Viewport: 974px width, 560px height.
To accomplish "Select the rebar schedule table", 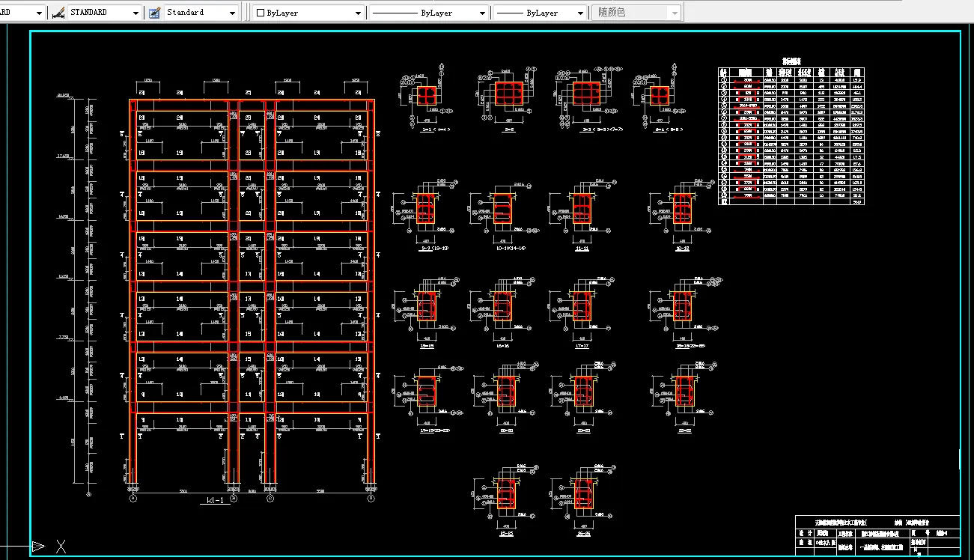I will (x=790, y=136).
